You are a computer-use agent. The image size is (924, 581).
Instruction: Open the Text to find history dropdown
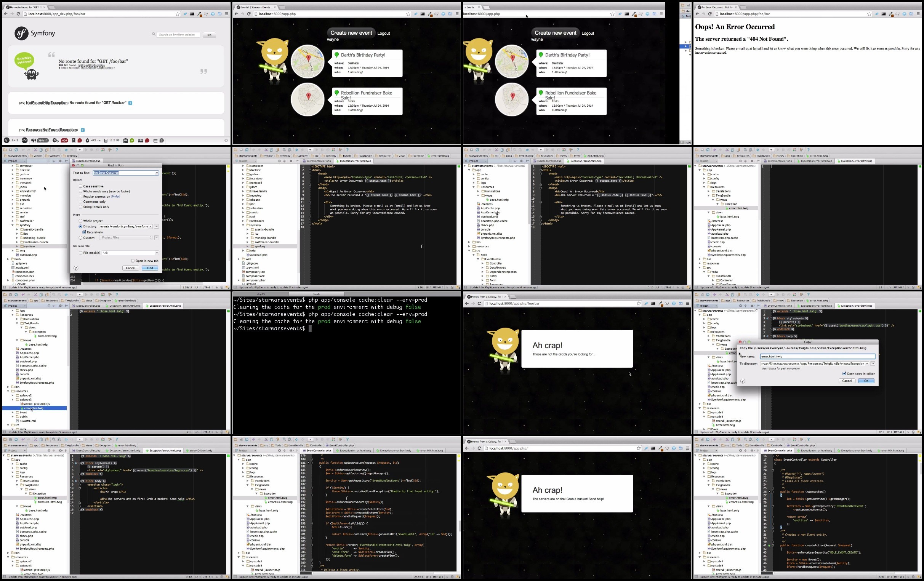(x=157, y=173)
